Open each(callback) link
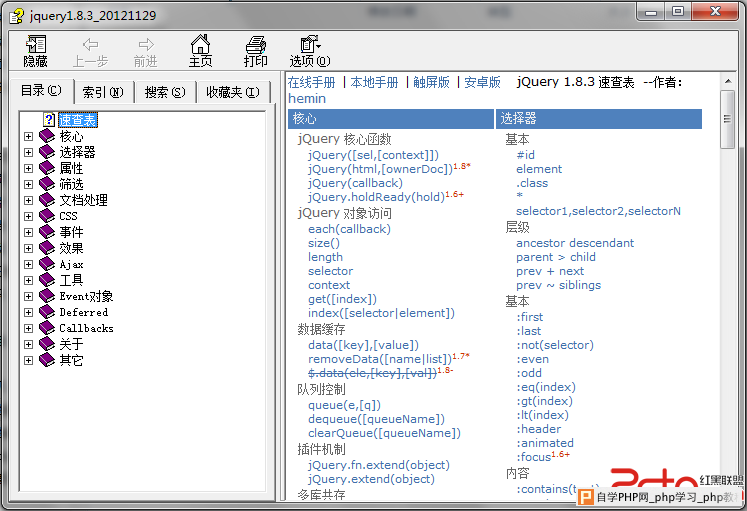747x511 pixels. (x=349, y=229)
